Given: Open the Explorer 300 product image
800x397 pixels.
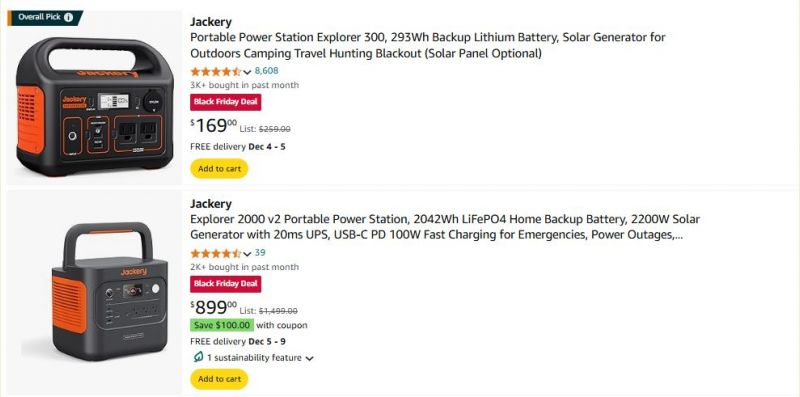Looking at the screenshot, I should (95, 106).
